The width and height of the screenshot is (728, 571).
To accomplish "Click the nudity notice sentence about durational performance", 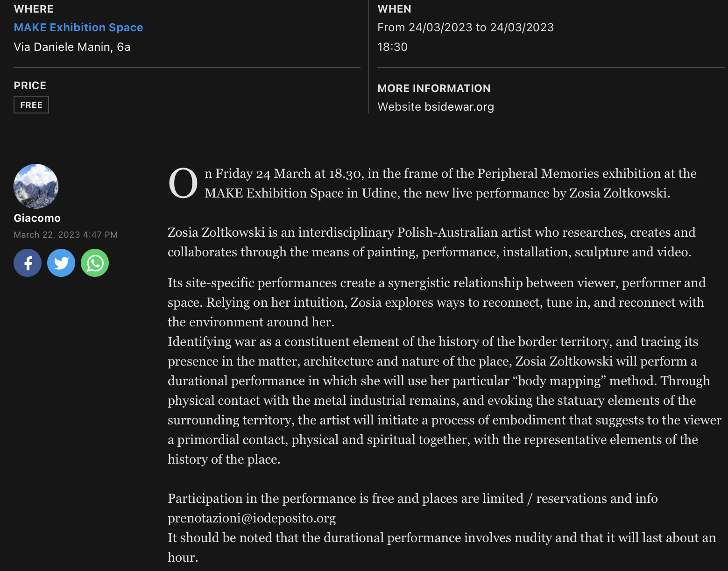I will pyautogui.click(x=441, y=538).
